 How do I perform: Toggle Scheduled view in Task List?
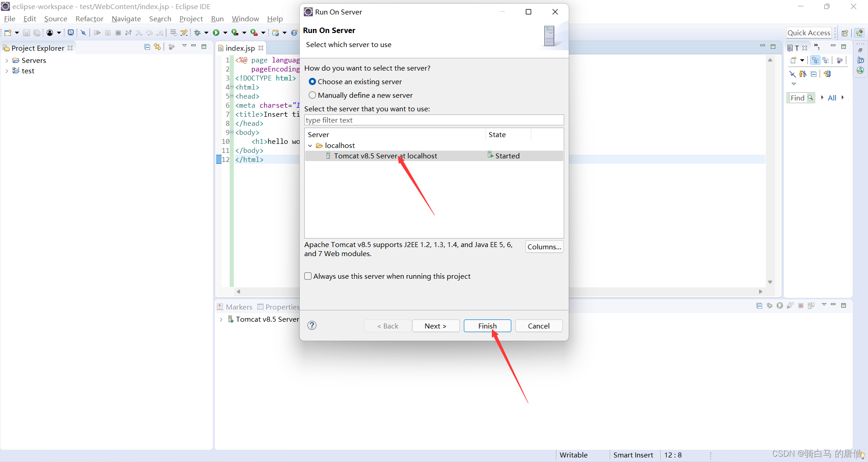826,60
